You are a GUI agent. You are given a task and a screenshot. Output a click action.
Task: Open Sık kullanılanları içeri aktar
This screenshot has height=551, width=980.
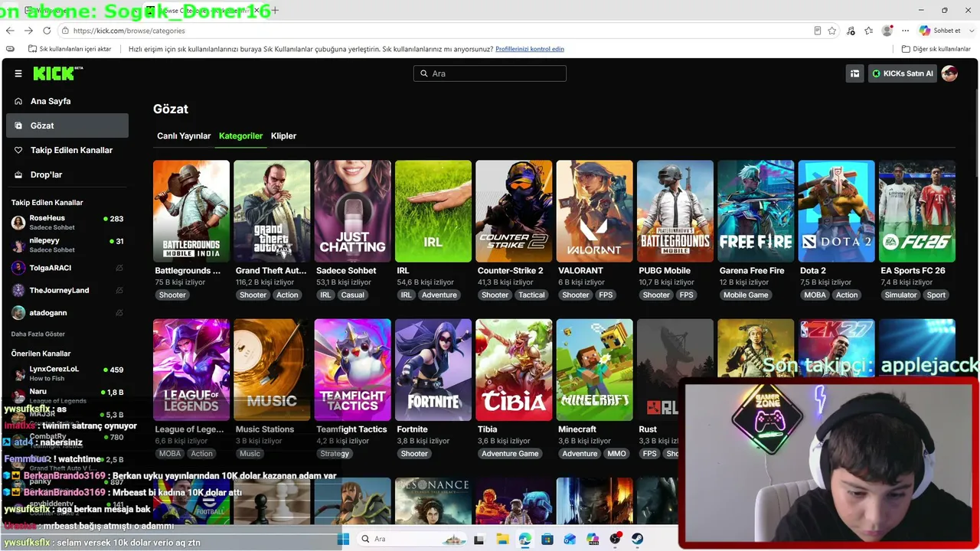point(70,49)
